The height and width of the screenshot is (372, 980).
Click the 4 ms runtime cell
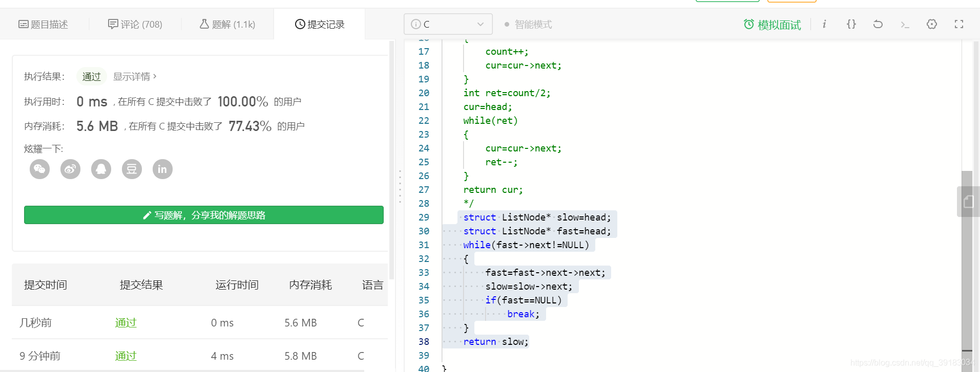222,356
